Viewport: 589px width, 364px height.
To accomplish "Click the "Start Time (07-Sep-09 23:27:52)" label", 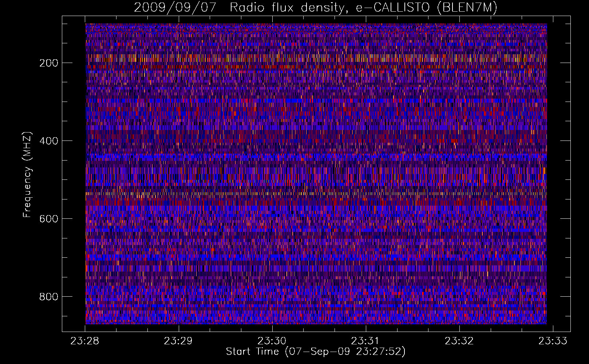I will (x=316, y=352).
